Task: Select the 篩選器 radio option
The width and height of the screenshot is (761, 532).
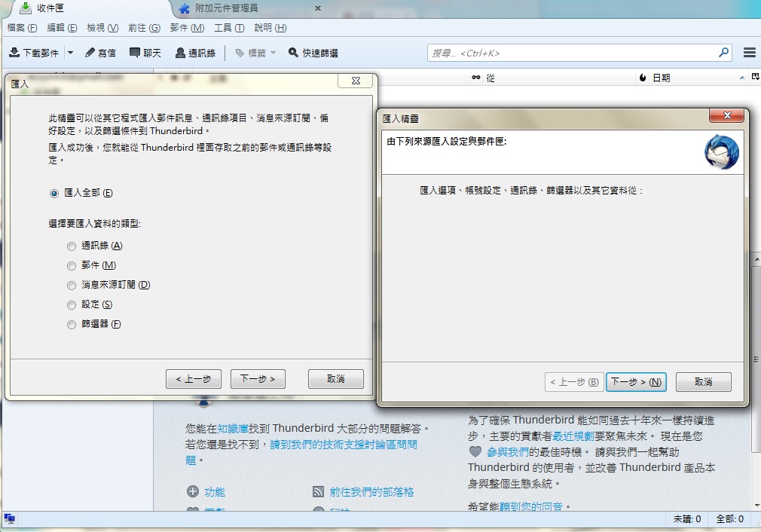Action: 72,324
